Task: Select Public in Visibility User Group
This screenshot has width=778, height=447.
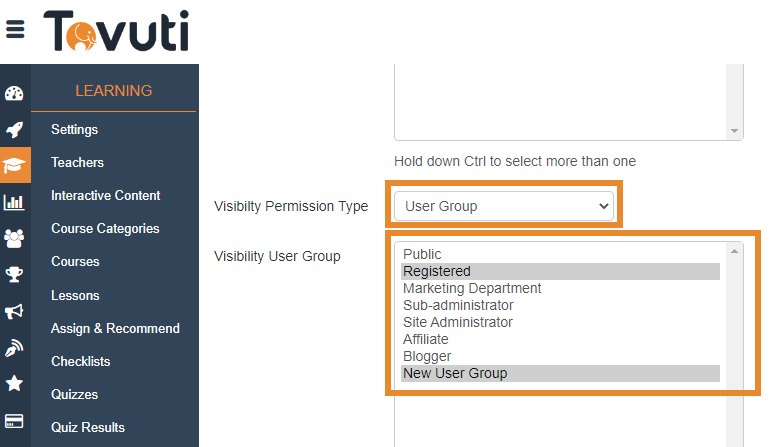Action: click(x=422, y=255)
